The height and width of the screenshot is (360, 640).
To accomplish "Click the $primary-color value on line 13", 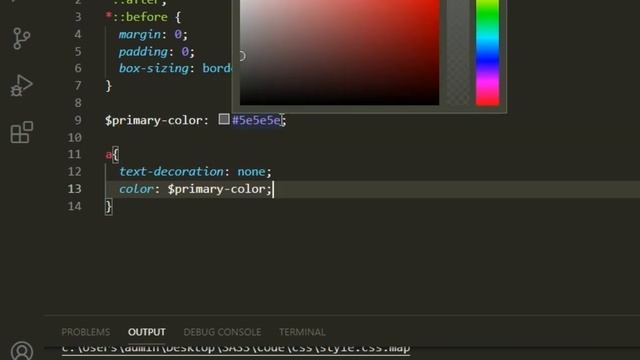I will [216, 189].
